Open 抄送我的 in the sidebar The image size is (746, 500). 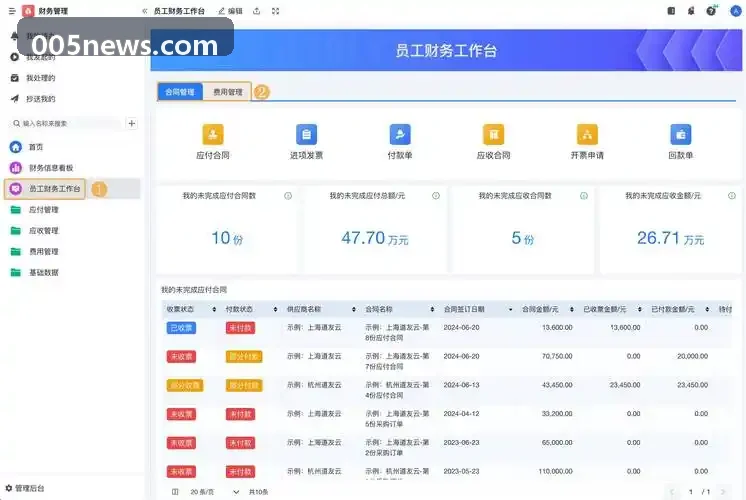[x=40, y=99]
